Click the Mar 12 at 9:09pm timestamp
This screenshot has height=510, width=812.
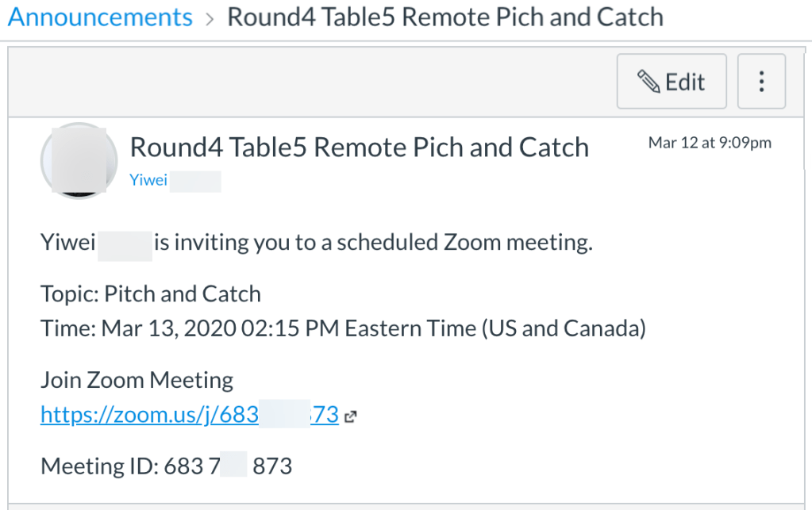coord(710,143)
